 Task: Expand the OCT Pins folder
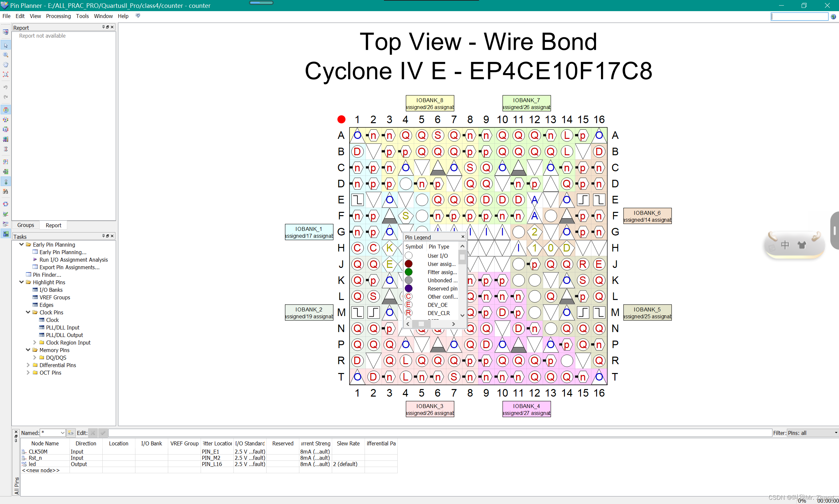point(28,373)
